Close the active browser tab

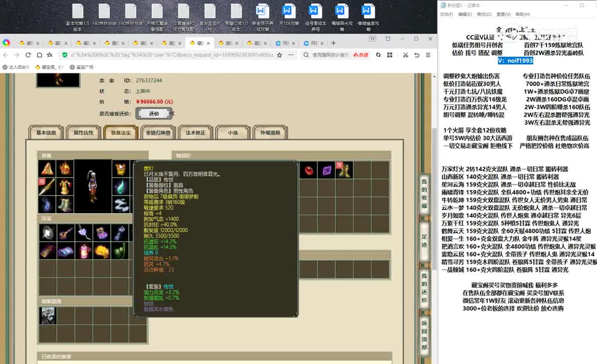pyautogui.click(x=208, y=43)
